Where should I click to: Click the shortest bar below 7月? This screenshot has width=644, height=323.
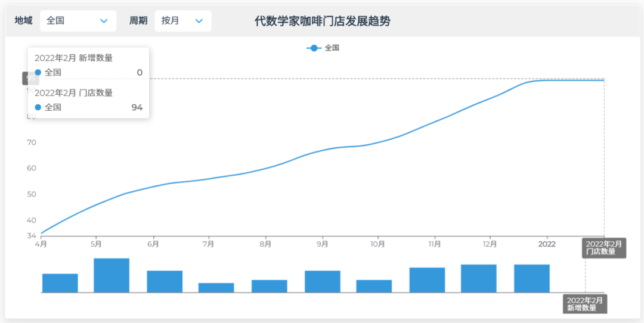pyautogui.click(x=216, y=288)
